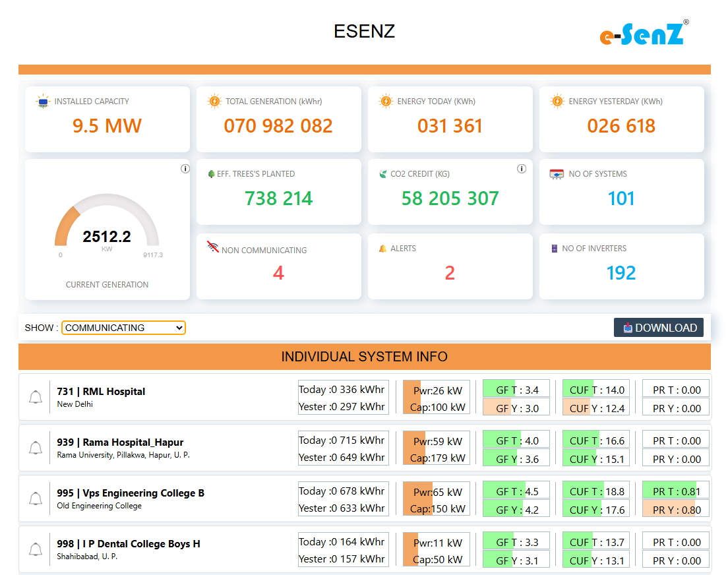Screen dimensions: 728x575
Task: Click GF Y : 3.1 cell for I P Dental College
Action: pos(516,560)
